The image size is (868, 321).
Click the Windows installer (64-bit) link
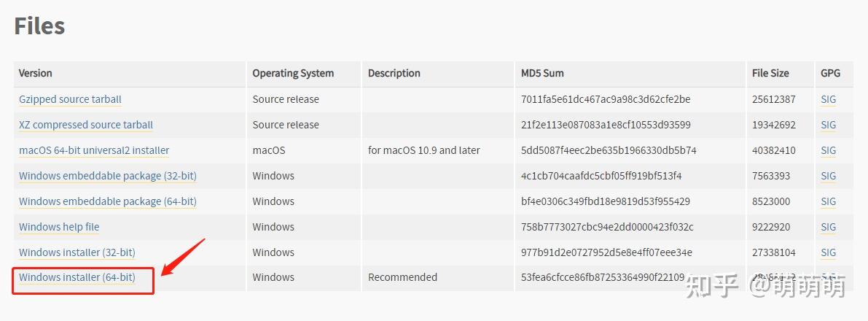[77, 277]
